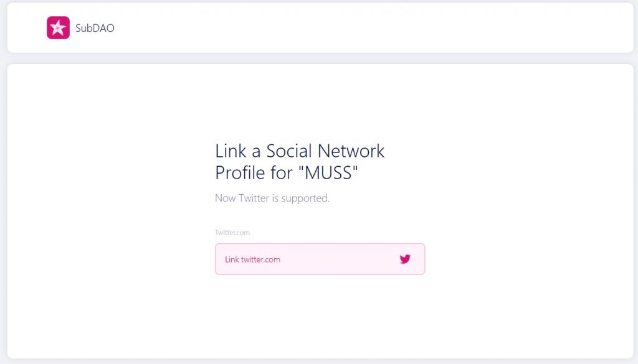
Task: Click the Twitter bird icon
Action: 405,259
